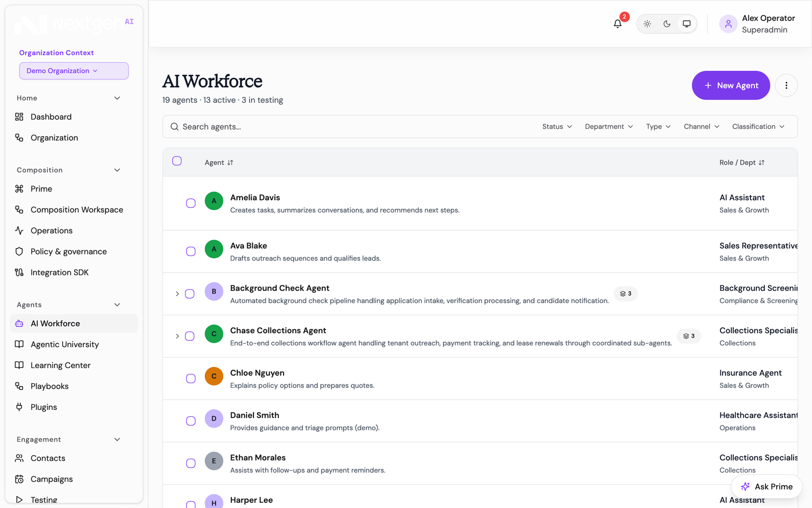
Task: Sort by the Agent column
Action: click(219, 163)
